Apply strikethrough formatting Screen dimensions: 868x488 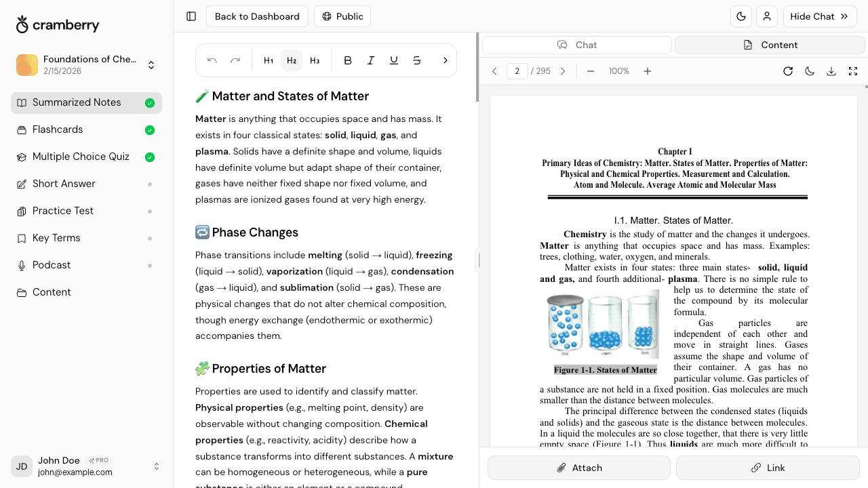(x=417, y=60)
